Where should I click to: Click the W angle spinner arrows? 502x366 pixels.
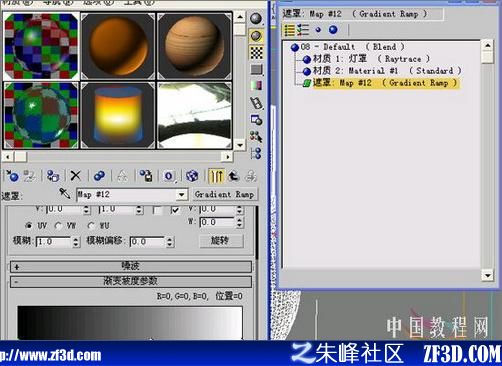point(239,223)
